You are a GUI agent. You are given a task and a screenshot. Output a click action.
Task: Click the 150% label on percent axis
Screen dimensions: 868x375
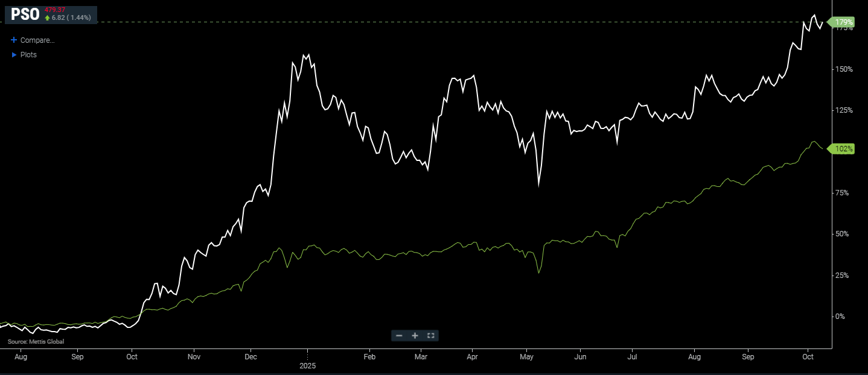[844, 69]
